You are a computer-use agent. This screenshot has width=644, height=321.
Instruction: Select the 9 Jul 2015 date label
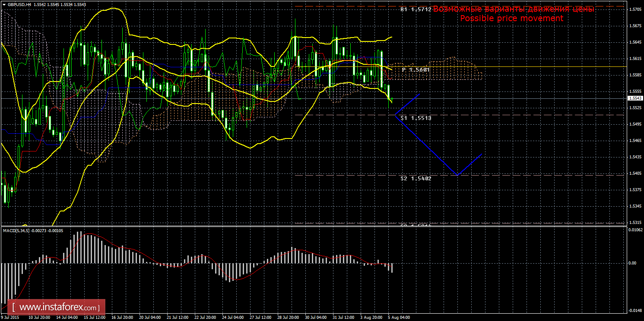tap(11, 318)
